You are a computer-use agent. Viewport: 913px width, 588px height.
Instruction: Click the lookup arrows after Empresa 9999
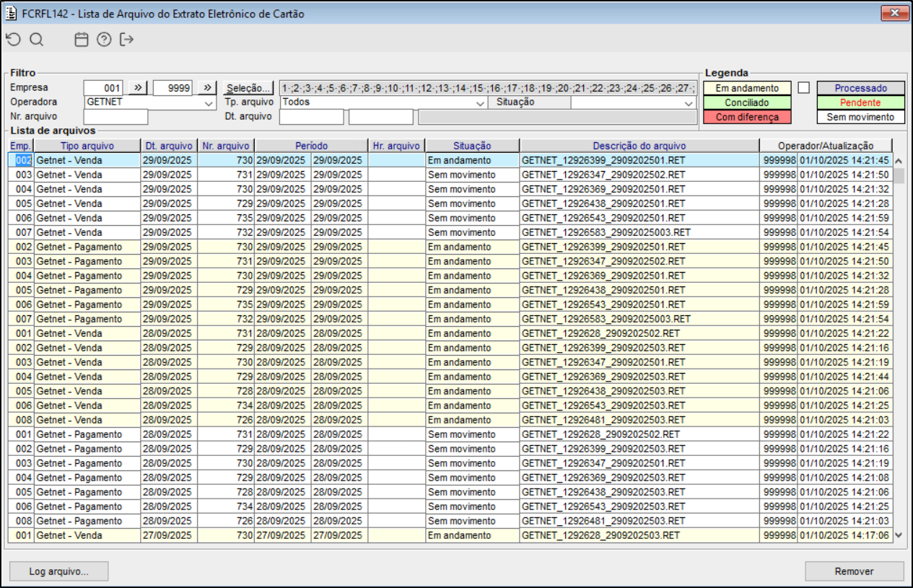(x=207, y=88)
